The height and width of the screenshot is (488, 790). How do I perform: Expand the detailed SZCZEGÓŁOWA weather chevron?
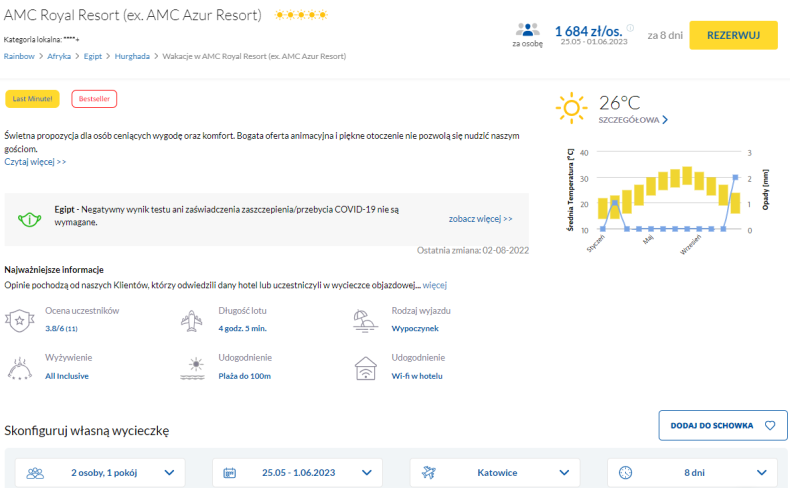coord(665,120)
